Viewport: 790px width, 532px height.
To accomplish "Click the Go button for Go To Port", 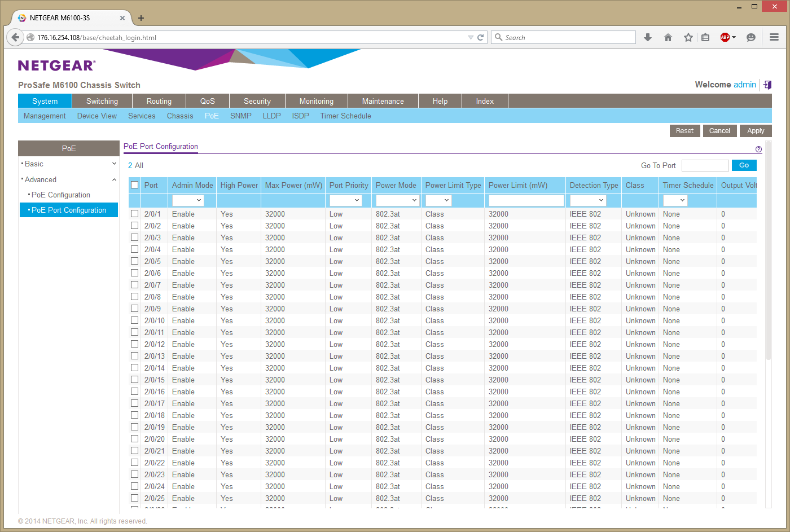I will click(744, 165).
